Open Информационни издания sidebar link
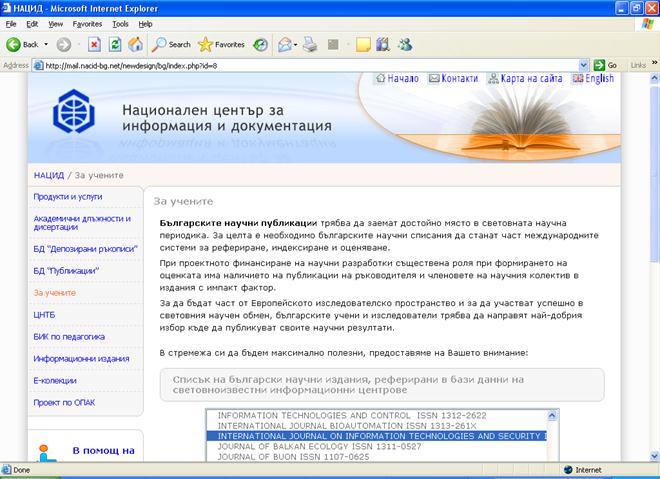 [x=81, y=359]
